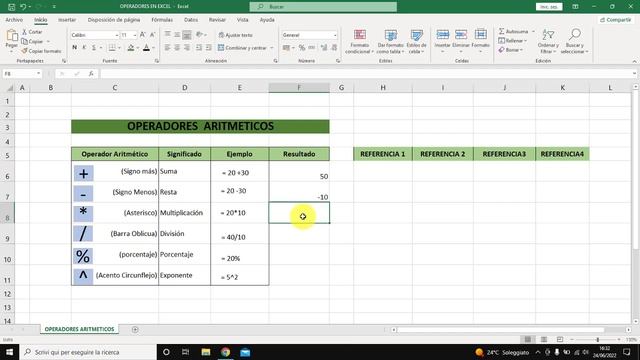Click Cortar (cut) in the clipboard group
Viewport: 640px width, 360px height.
click(x=32, y=32)
